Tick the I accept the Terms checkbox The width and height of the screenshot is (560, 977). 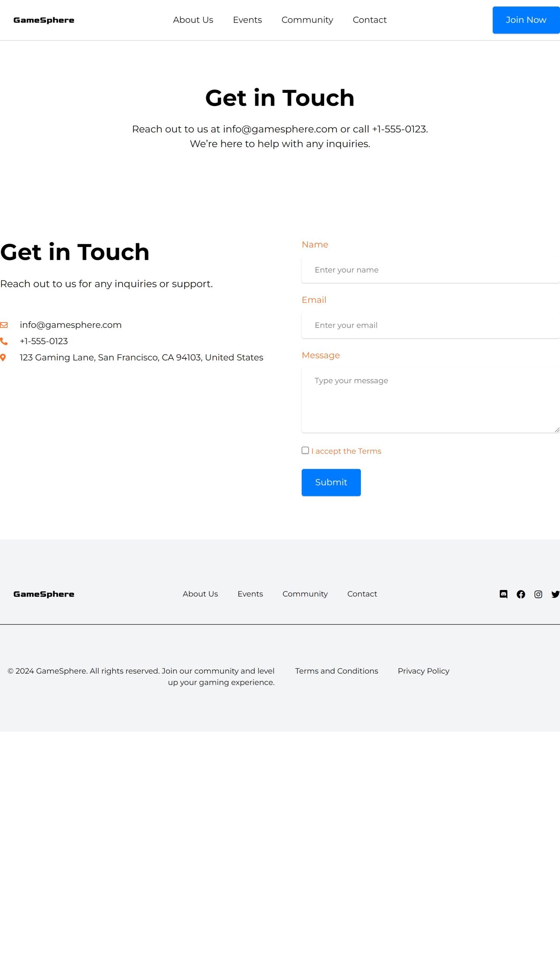click(x=306, y=450)
